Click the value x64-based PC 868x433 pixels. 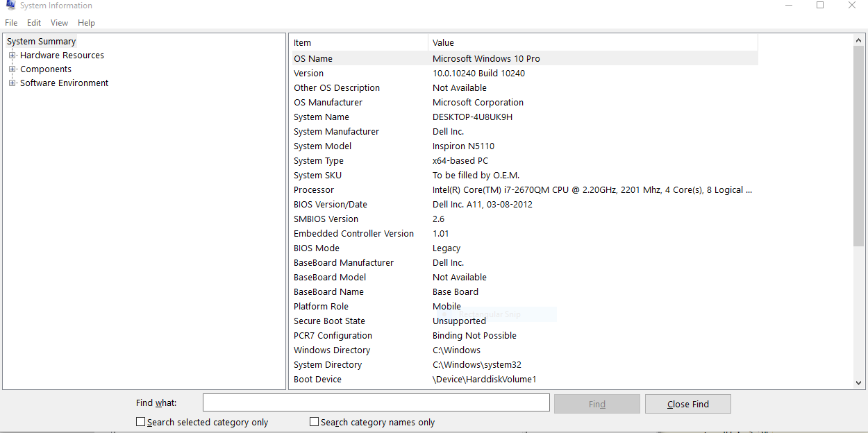point(460,161)
